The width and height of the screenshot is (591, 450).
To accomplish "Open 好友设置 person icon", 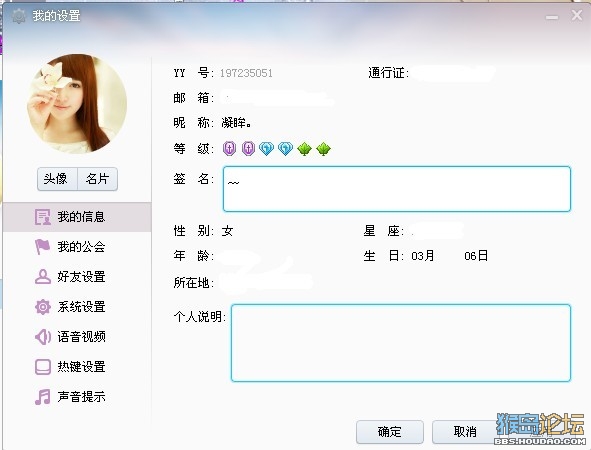I will click(43, 277).
